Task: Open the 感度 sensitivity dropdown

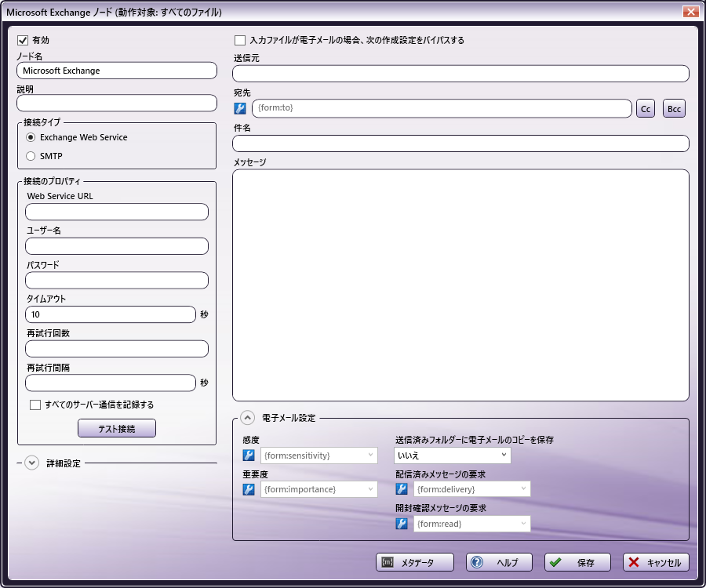Action: tap(318, 456)
